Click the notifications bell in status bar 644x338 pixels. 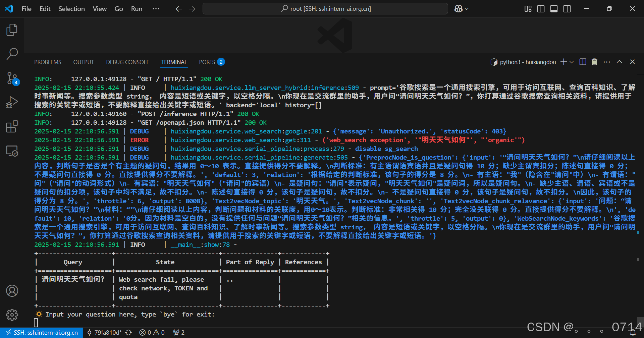(x=633, y=333)
